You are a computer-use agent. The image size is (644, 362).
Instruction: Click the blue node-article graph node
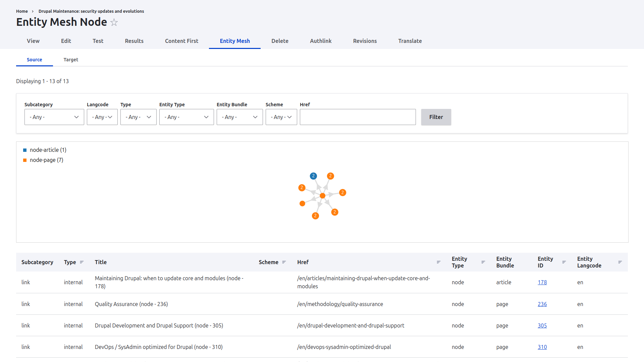click(x=313, y=176)
